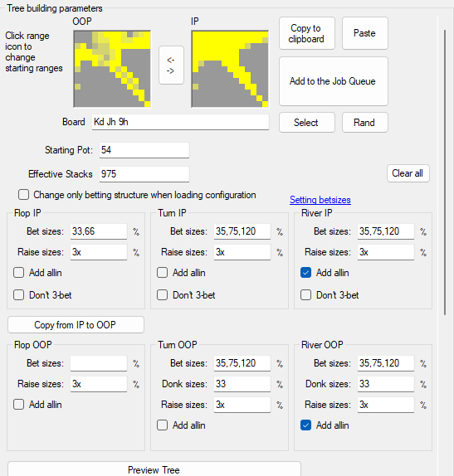
Task: Generate a random board with Rand
Action: coord(365,123)
